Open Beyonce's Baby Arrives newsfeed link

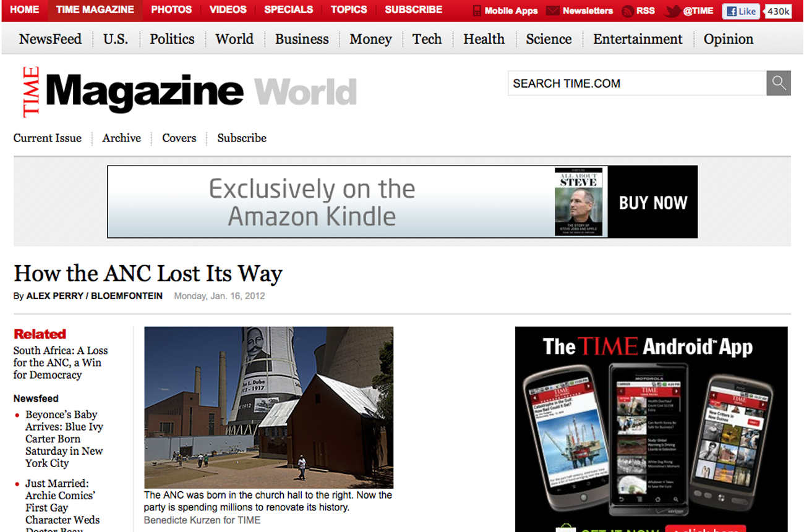click(x=64, y=439)
